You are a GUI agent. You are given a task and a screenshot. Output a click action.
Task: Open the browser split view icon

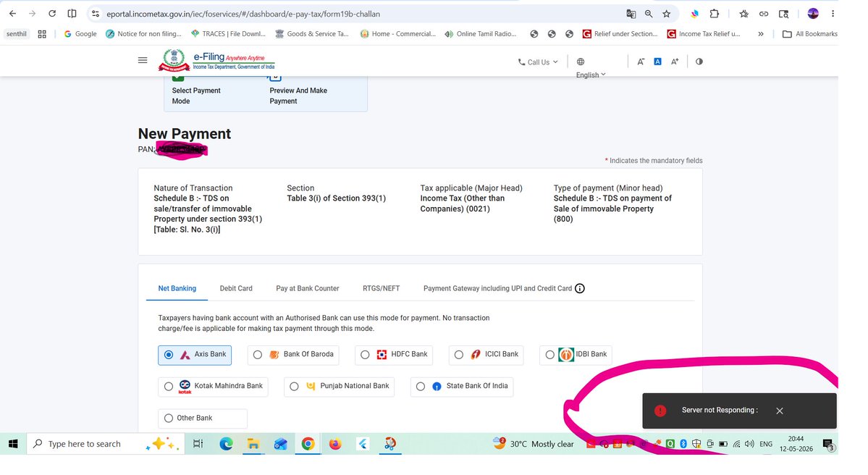72,14
